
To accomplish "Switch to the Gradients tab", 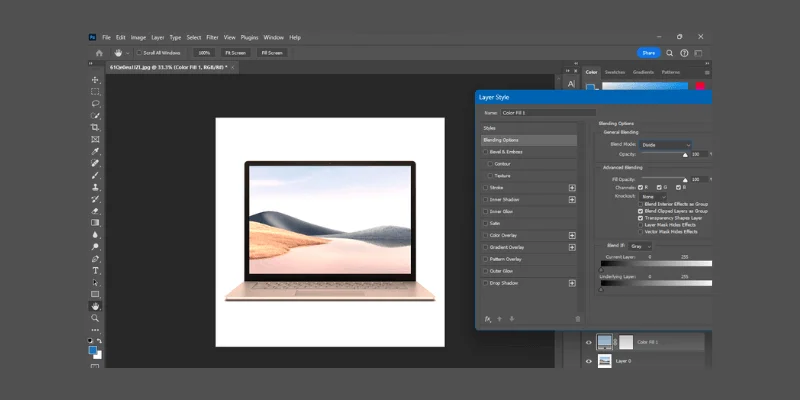I will 643,72.
